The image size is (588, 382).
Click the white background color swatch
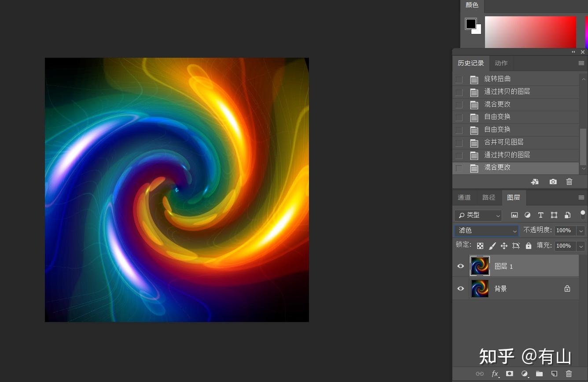tap(478, 30)
